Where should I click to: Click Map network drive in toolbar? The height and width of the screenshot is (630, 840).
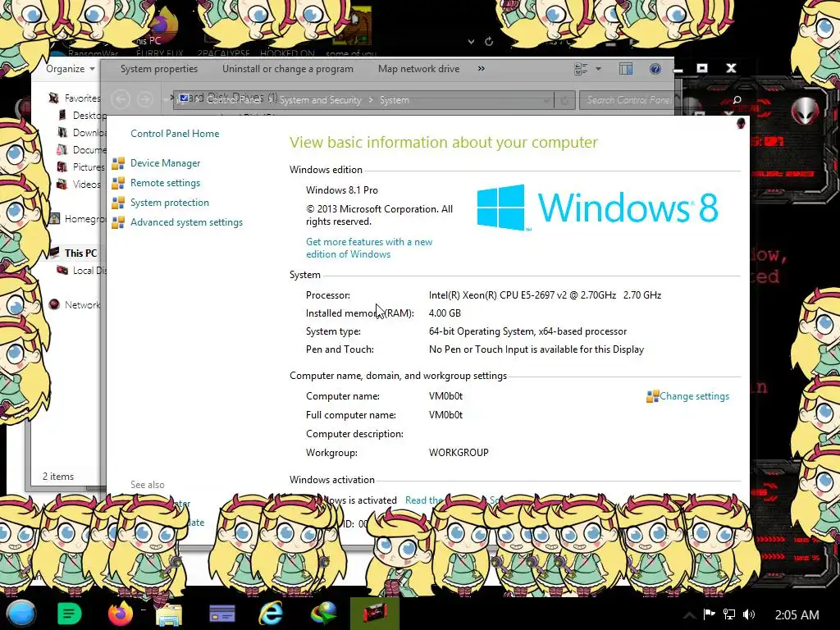pos(418,69)
